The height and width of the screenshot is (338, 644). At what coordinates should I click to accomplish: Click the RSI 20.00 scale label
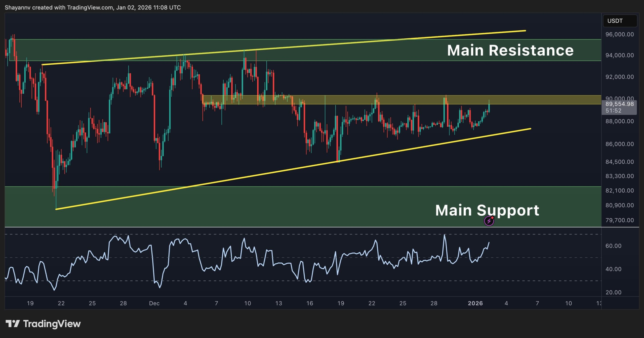click(x=613, y=292)
